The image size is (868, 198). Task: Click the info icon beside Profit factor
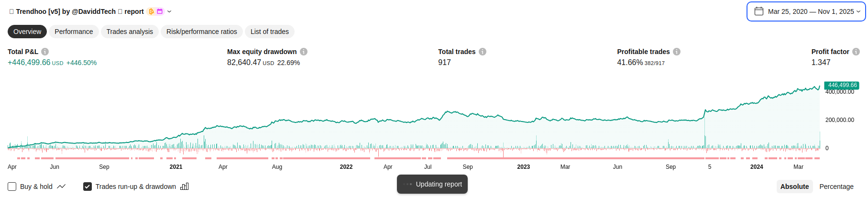tap(856, 52)
